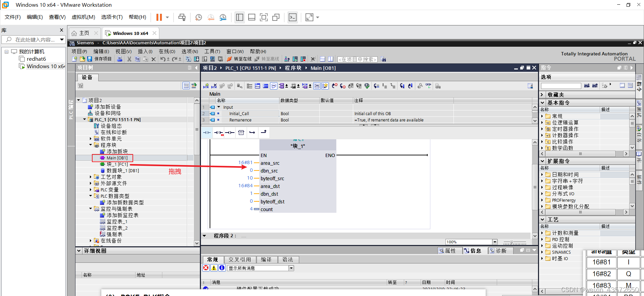The width and height of the screenshot is (644, 296).
Task: Take a VMware snapshot with the clock icon
Action: tap(199, 17)
